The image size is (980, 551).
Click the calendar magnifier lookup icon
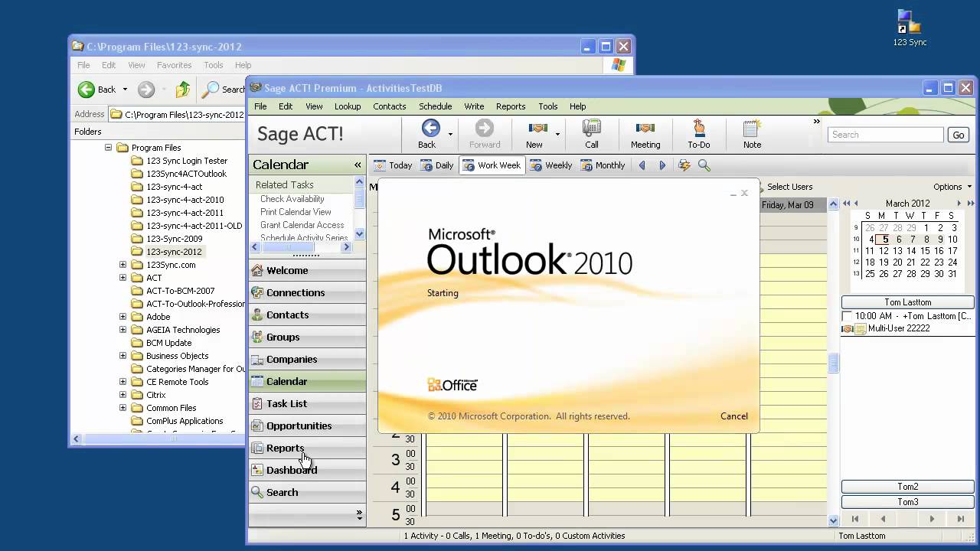coord(704,165)
